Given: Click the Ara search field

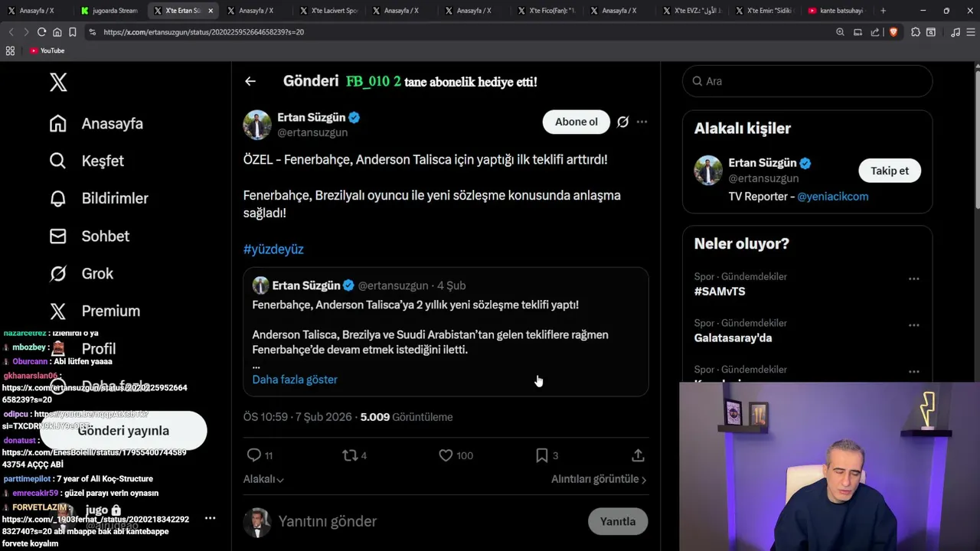Looking at the screenshot, I should (807, 81).
